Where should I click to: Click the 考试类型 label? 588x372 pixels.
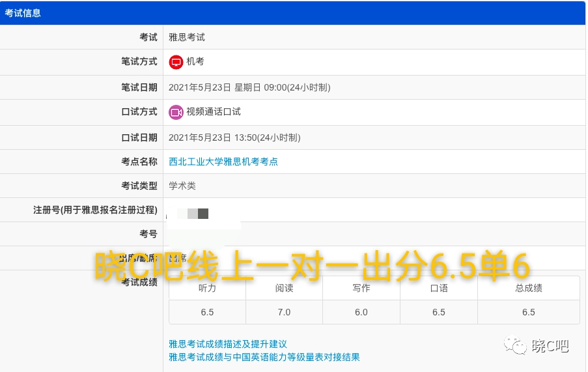tap(139, 186)
